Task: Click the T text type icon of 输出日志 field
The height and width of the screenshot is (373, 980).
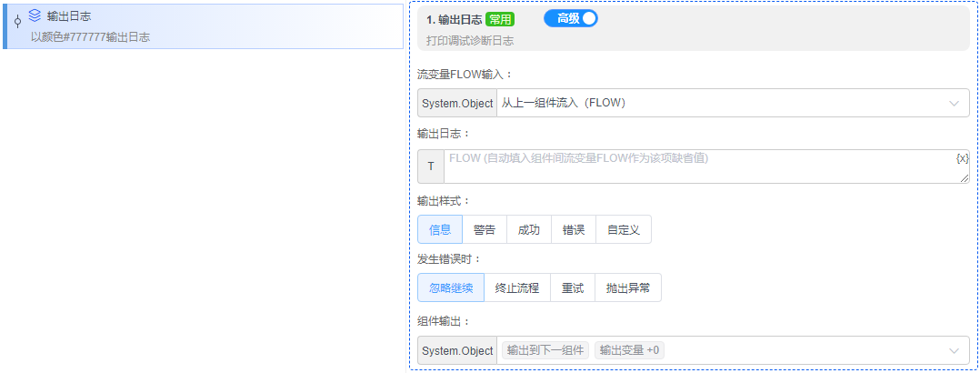Action: coord(431,166)
